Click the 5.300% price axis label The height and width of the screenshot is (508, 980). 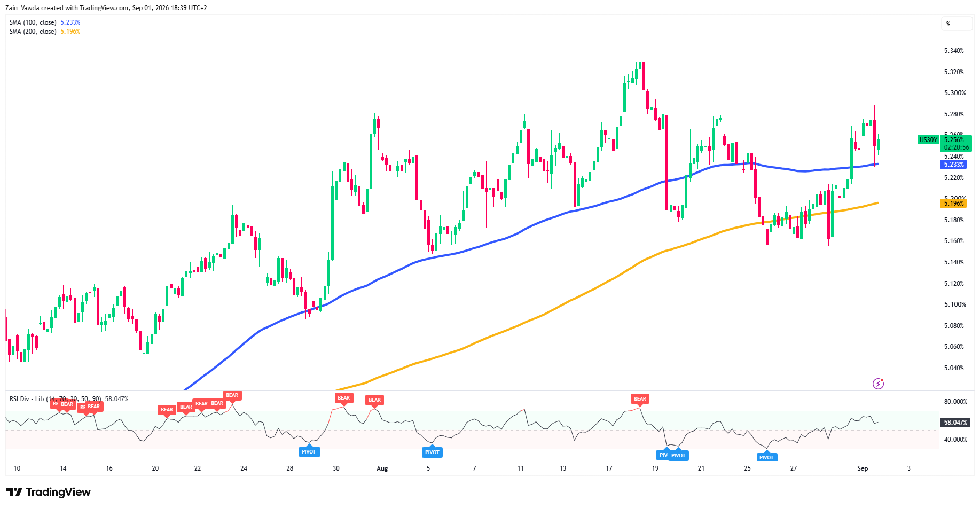955,93
